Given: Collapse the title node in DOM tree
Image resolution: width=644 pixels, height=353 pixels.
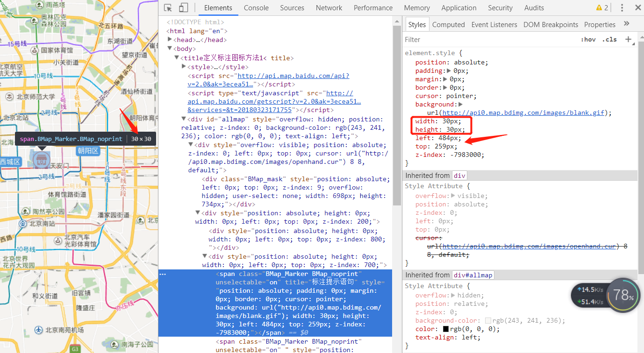Looking at the screenshot, I should (x=177, y=57).
